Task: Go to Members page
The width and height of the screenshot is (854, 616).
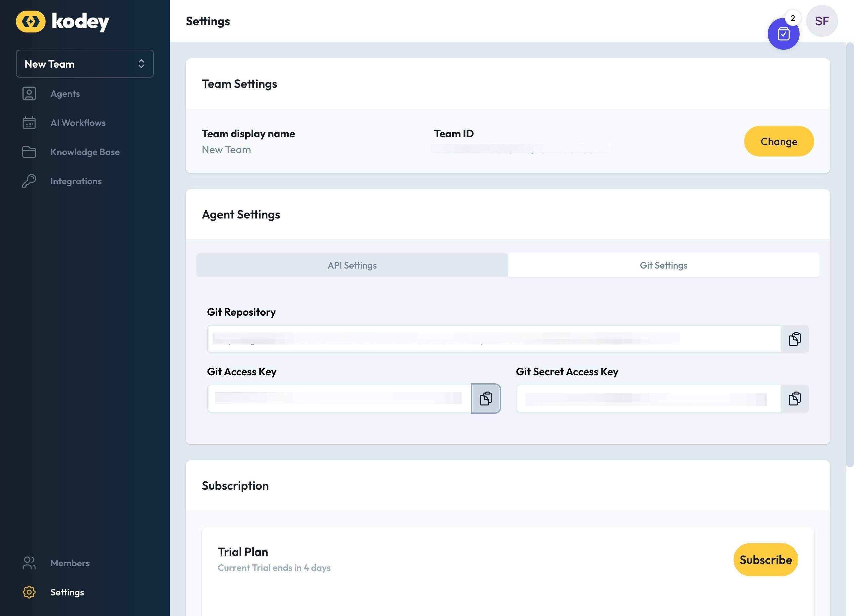Action: click(70, 563)
